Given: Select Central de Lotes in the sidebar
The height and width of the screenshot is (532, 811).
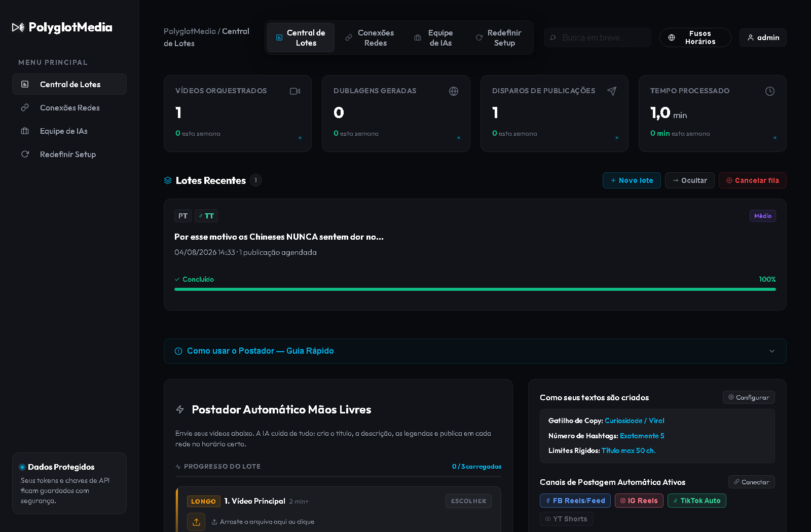Looking at the screenshot, I should 69,84.
